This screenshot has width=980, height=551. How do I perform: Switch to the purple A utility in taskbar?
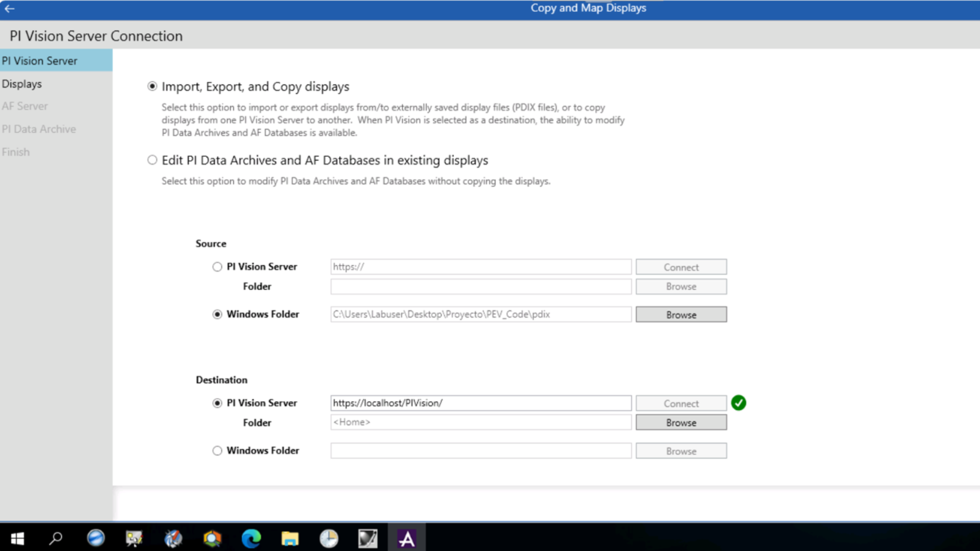[x=407, y=538]
